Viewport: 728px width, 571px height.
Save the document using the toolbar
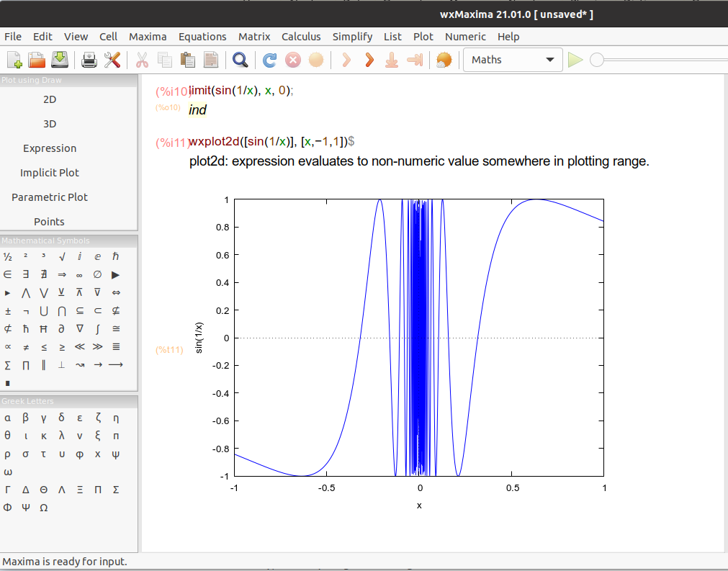(59, 60)
